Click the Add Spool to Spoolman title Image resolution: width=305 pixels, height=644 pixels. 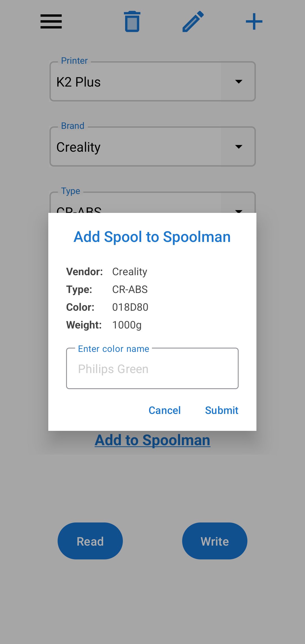152,237
